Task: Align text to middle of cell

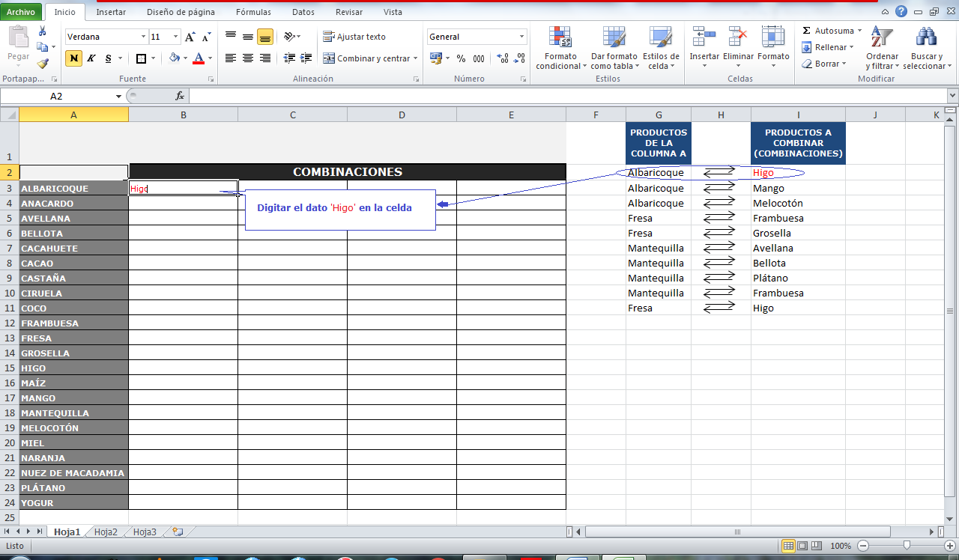Action: coord(248,36)
